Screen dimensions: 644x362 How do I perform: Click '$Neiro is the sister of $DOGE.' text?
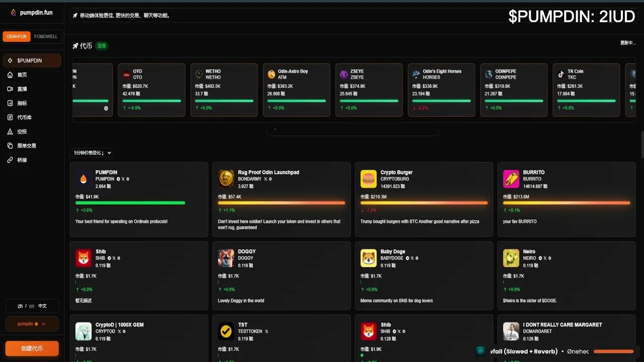pos(530,301)
